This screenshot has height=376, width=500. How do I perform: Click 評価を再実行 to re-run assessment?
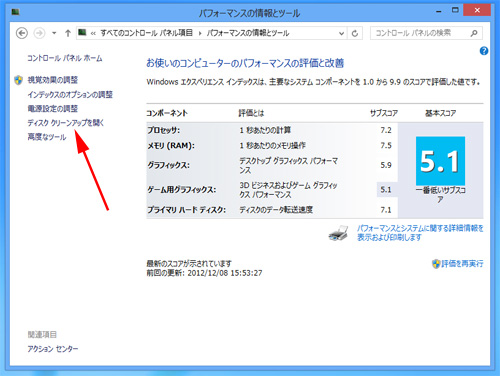[x=462, y=264]
